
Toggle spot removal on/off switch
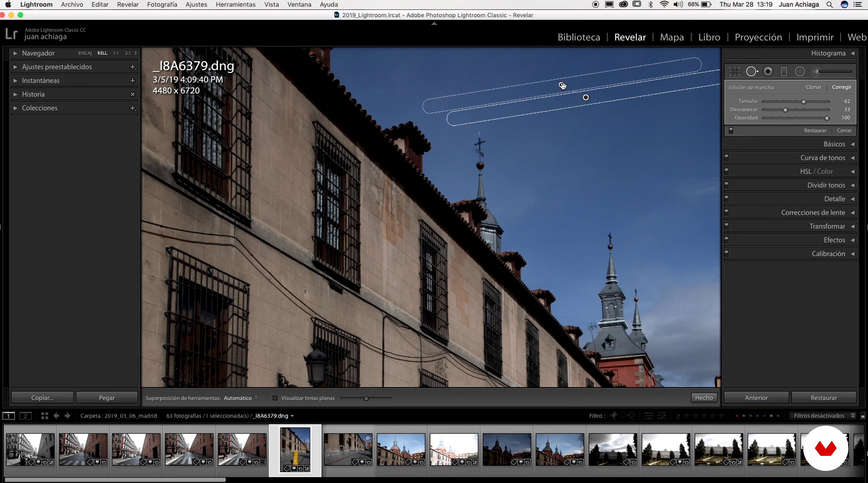coord(731,131)
